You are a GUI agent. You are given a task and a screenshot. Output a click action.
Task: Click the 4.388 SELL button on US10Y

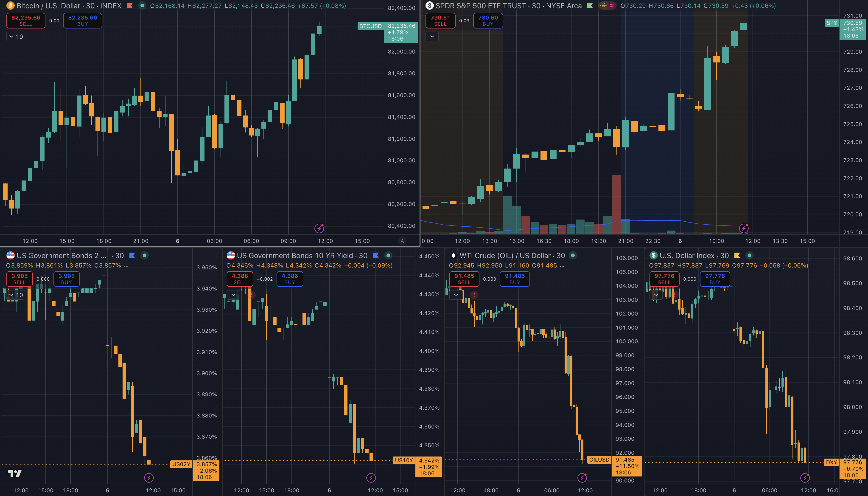tap(240, 279)
